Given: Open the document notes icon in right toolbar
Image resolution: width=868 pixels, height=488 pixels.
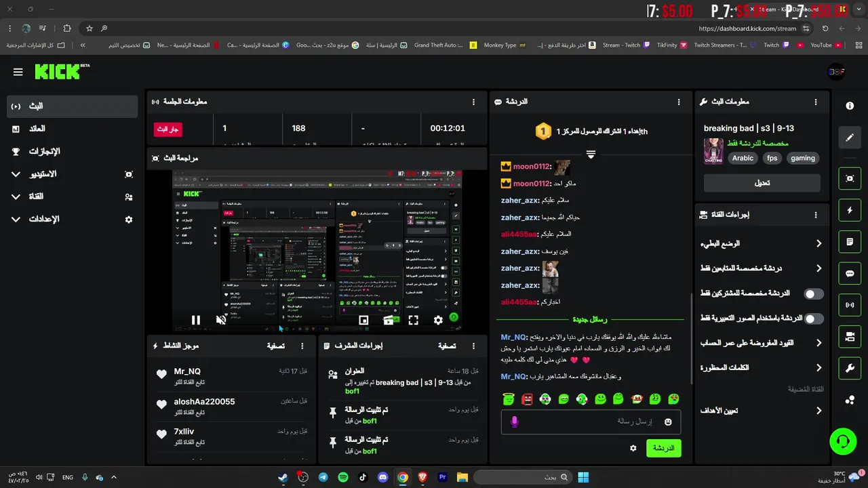Looking at the screenshot, I should pos(850,242).
